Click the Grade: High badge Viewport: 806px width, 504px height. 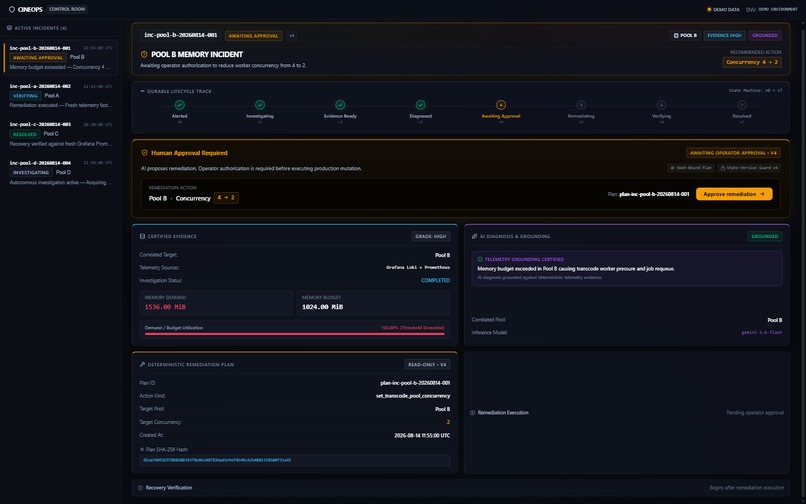[x=431, y=236]
